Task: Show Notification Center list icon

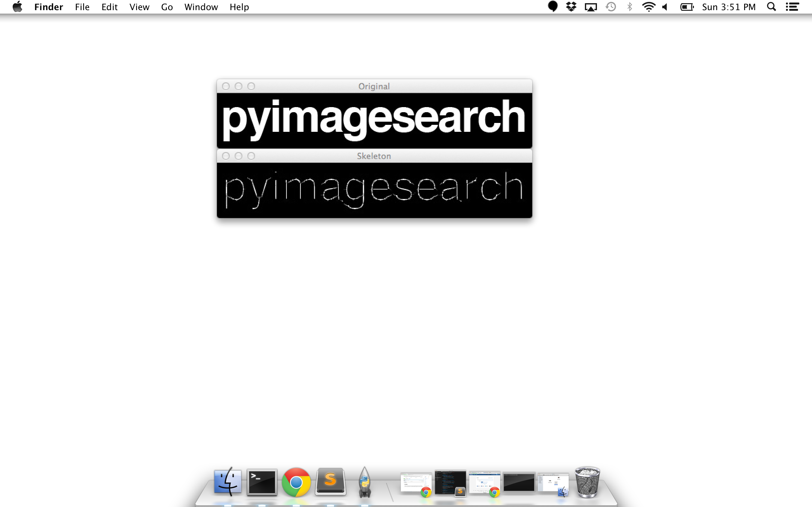Action: [792, 7]
